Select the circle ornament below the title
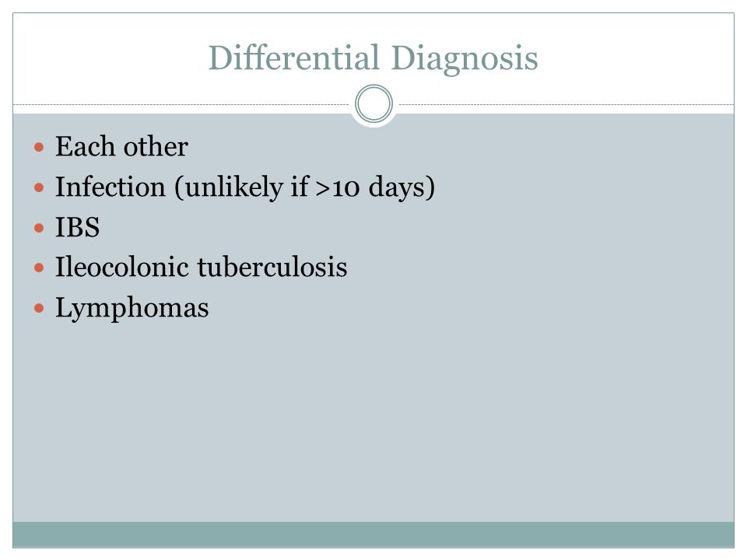 pos(374,103)
